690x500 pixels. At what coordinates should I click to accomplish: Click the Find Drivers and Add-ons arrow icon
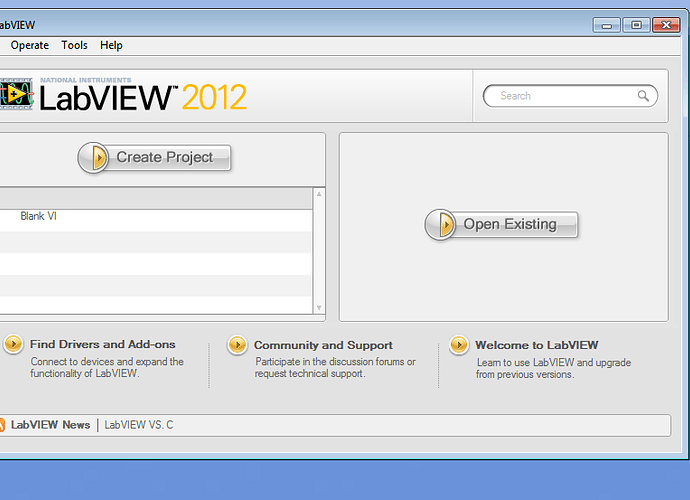(x=13, y=344)
